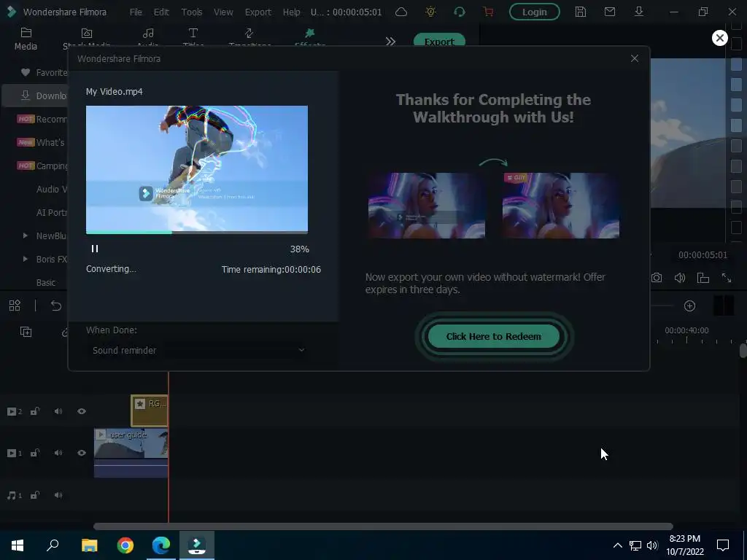This screenshot has height=560, width=747.
Task: Click the timeline zoom in plus icon
Action: pos(689,306)
